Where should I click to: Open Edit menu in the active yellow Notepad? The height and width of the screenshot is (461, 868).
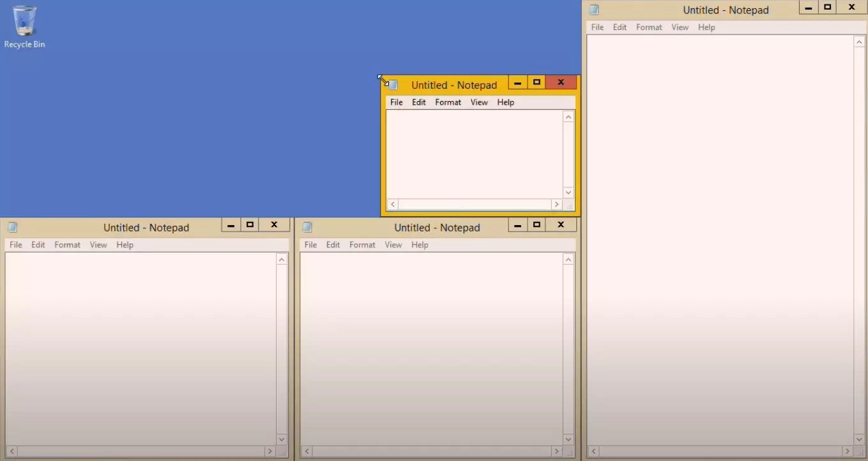tap(418, 102)
